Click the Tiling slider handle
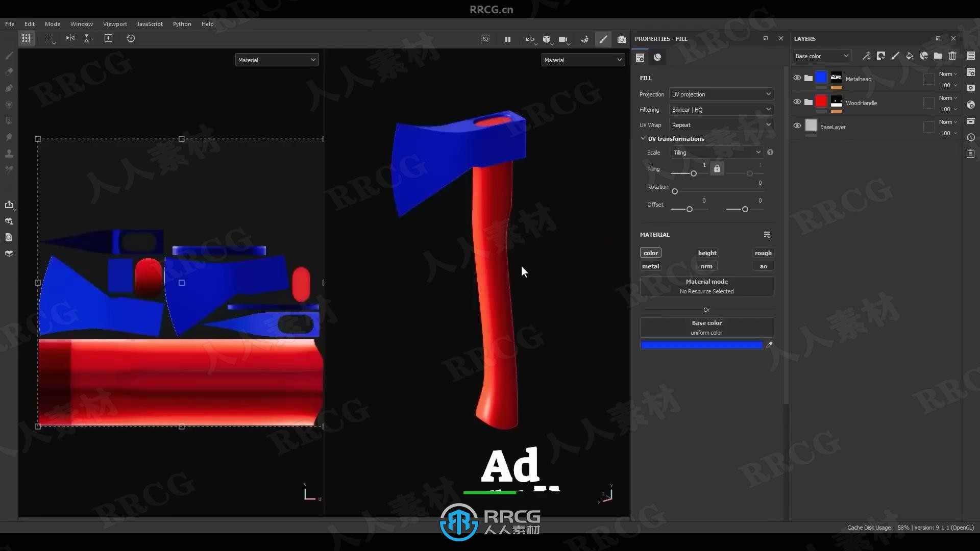The width and height of the screenshot is (980, 551). pos(694,173)
